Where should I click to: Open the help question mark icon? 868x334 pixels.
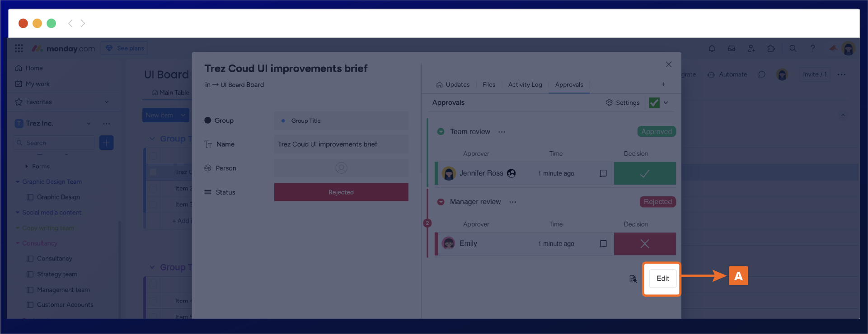tap(812, 48)
